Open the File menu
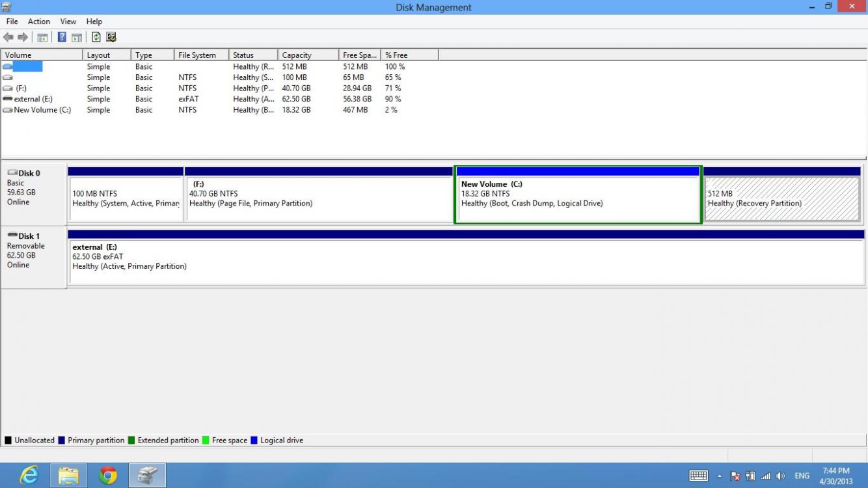Screen dimensions: 868x488 click(x=12, y=21)
